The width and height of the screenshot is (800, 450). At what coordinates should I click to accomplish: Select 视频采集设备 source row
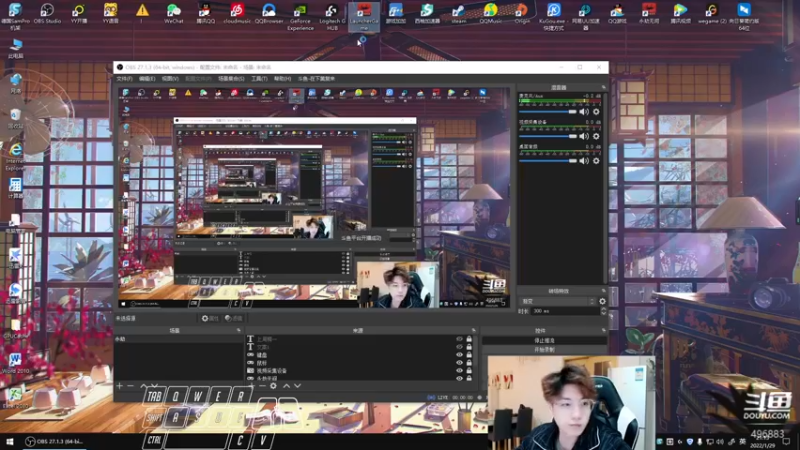pyautogui.click(x=360, y=370)
